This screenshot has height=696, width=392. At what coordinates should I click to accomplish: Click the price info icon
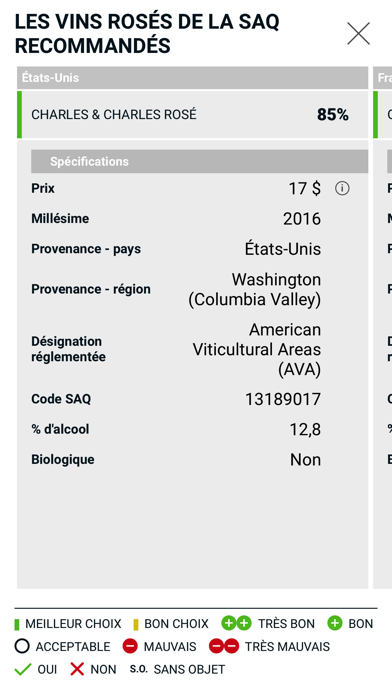[x=342, y=188]
